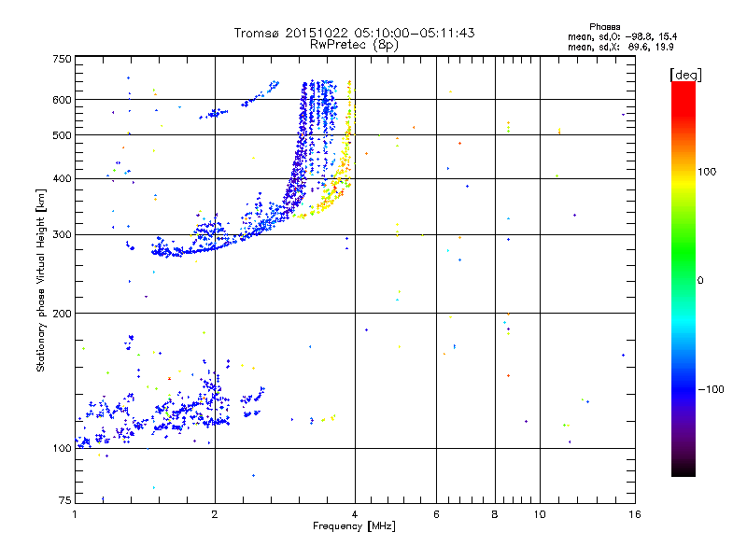Click the '100' label beside the color bar

pos(707,172)
